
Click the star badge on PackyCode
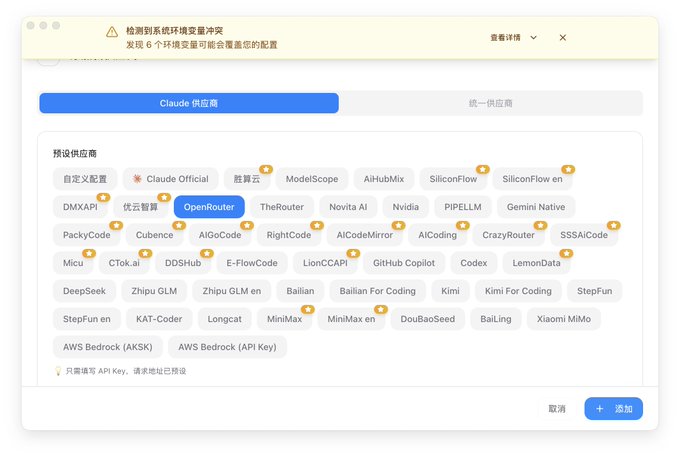[116, 225]
